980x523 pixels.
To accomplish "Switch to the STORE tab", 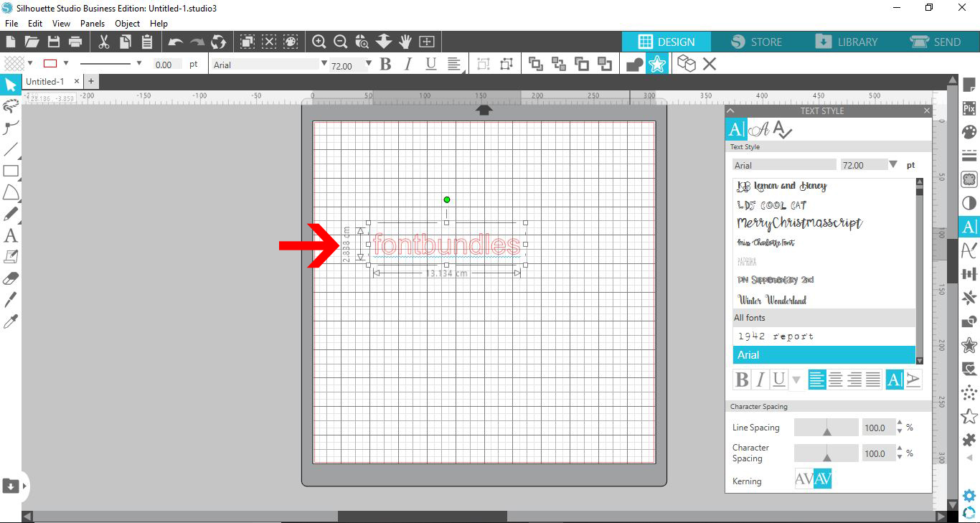I will tap(756, 42).
